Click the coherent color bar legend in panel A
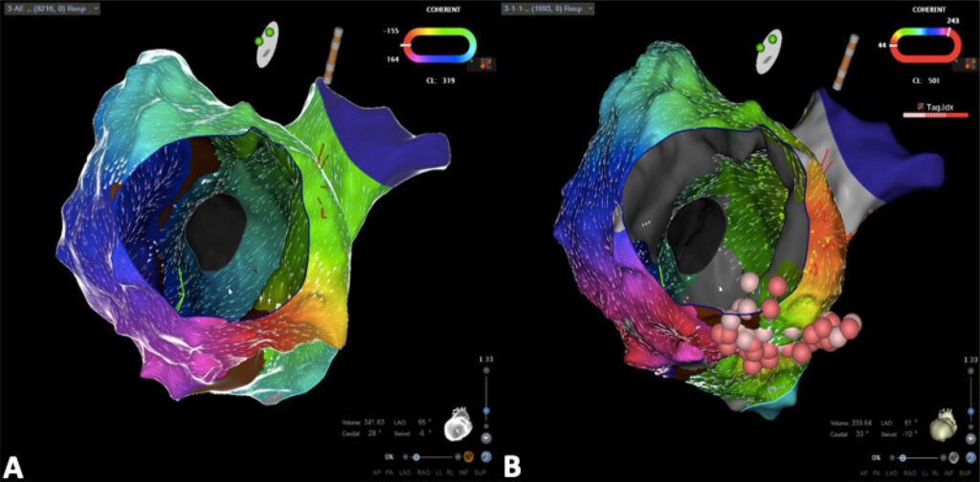The width and height of the screenshot is (980, 482). tap(440, 46)
